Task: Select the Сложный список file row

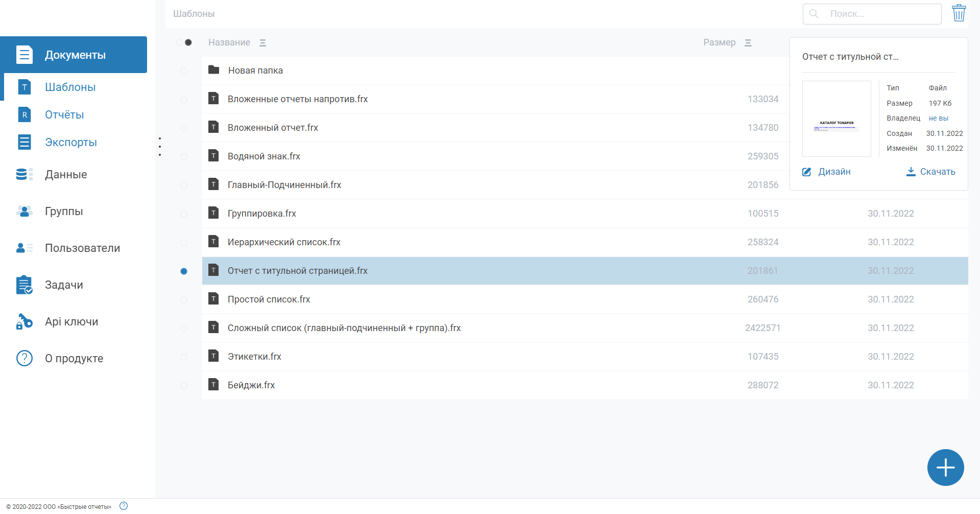Action: (585, 328)
